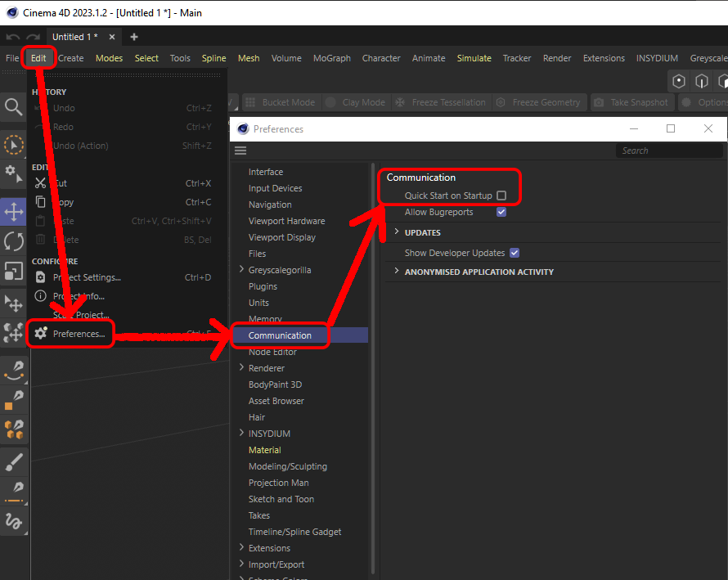The image size is (728, 580).
Task: Expand the Extensions tree item
Action: [241, 547]
